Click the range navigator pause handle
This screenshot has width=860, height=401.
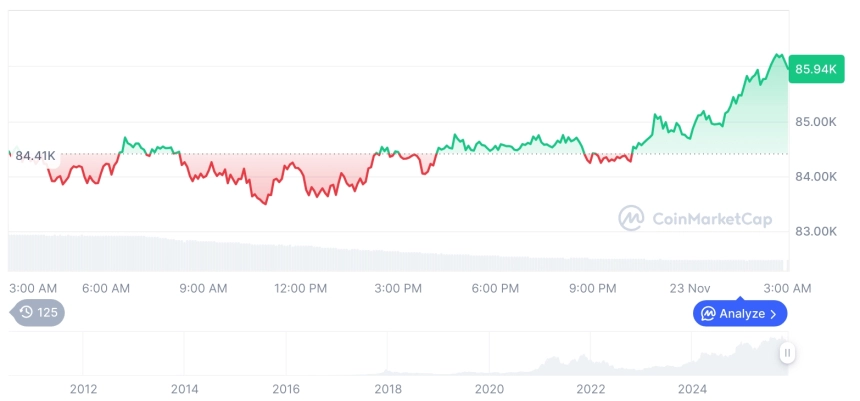point(788,352)
